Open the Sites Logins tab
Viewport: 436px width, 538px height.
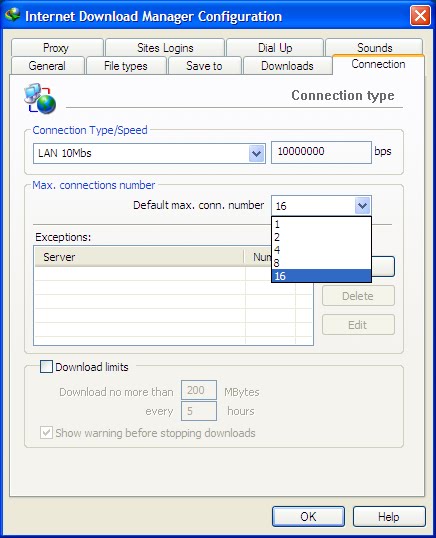[x=165, y=48]
